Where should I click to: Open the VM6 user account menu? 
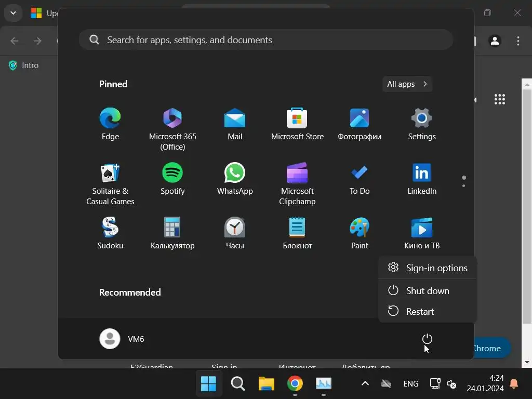(122, 339)
